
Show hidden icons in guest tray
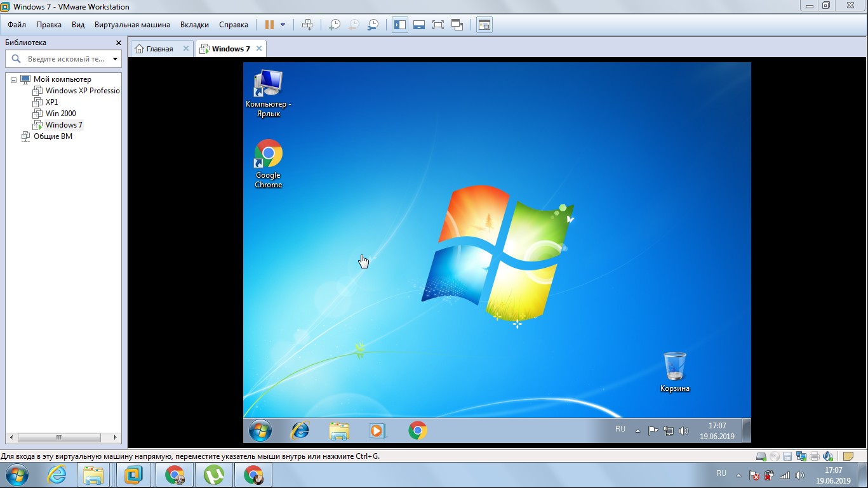638,431
